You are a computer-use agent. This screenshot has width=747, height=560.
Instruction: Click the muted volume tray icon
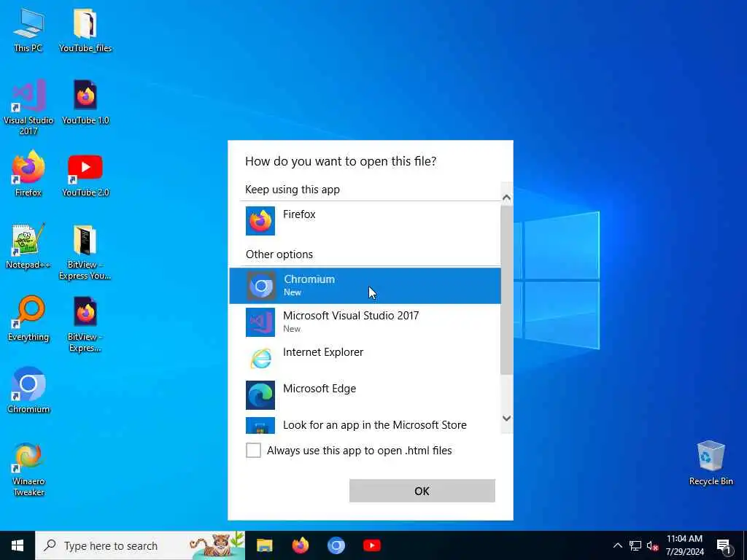(x=652, y=545)
